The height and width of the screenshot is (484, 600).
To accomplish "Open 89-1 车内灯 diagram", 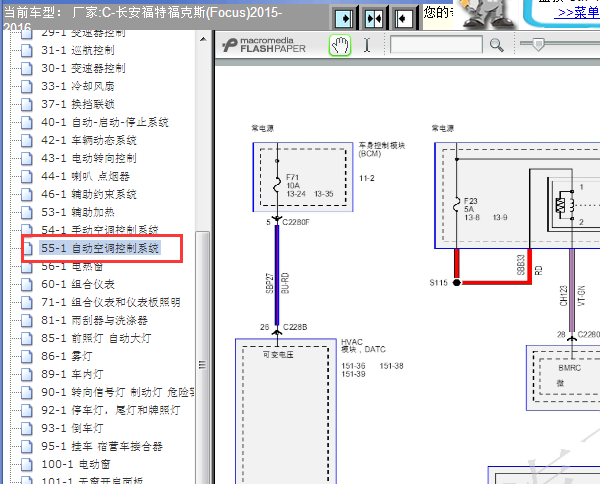I will [x=72, y=374].
